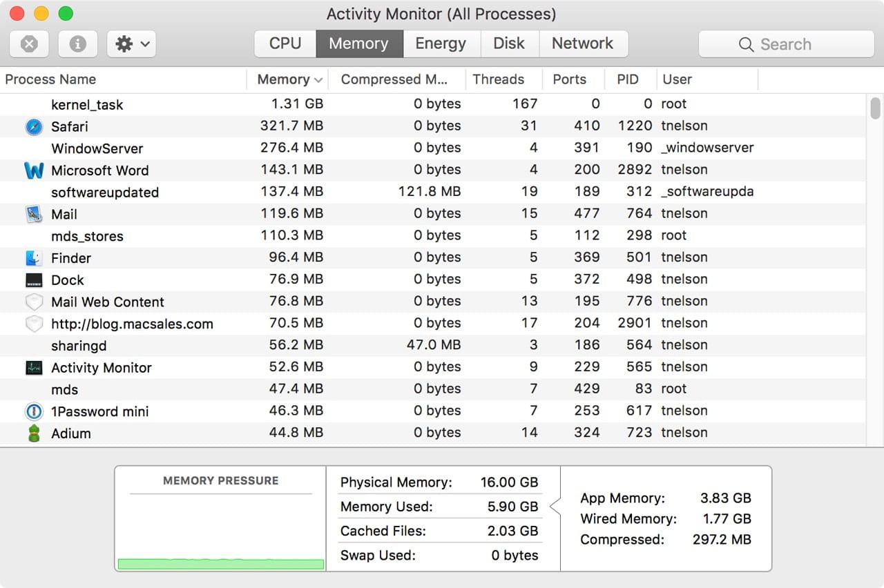Viewport: 884px width, 588px height.
Task: Select the Activity Monitor process icon
Action: pyautogui.click(x=33, y=368)
